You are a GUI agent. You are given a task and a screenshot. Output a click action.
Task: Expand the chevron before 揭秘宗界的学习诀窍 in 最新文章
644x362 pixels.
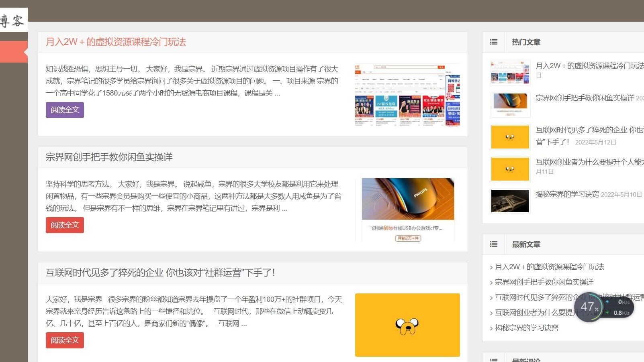click(x=491, y=328)
